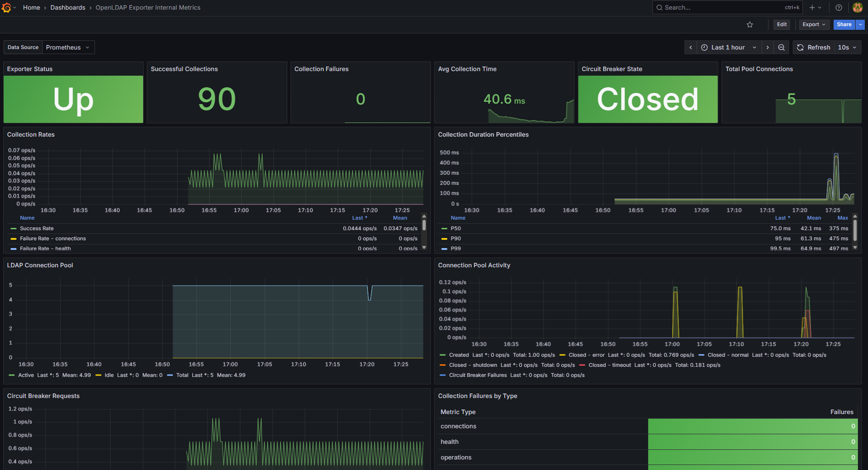Open the Exporter Status panel title

click(30, 69)
